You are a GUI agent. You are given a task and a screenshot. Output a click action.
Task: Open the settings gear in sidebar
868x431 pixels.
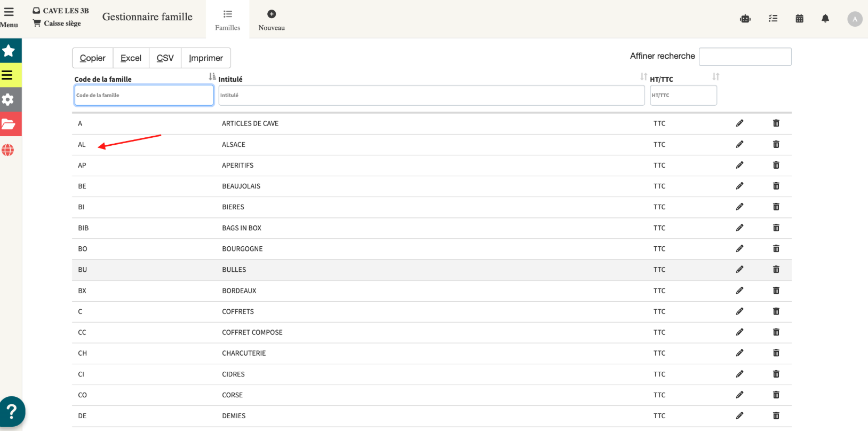click(8, 99)
